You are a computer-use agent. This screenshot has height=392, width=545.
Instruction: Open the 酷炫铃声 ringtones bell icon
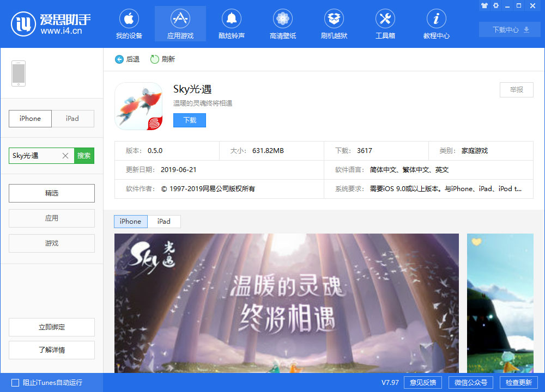[232, 19]
